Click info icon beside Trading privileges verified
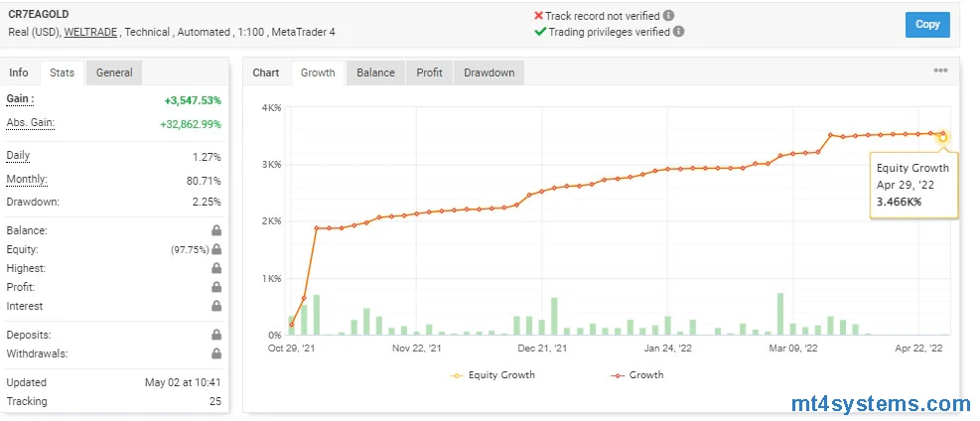This screenshot has height=421, width=980. coord(680,32)
